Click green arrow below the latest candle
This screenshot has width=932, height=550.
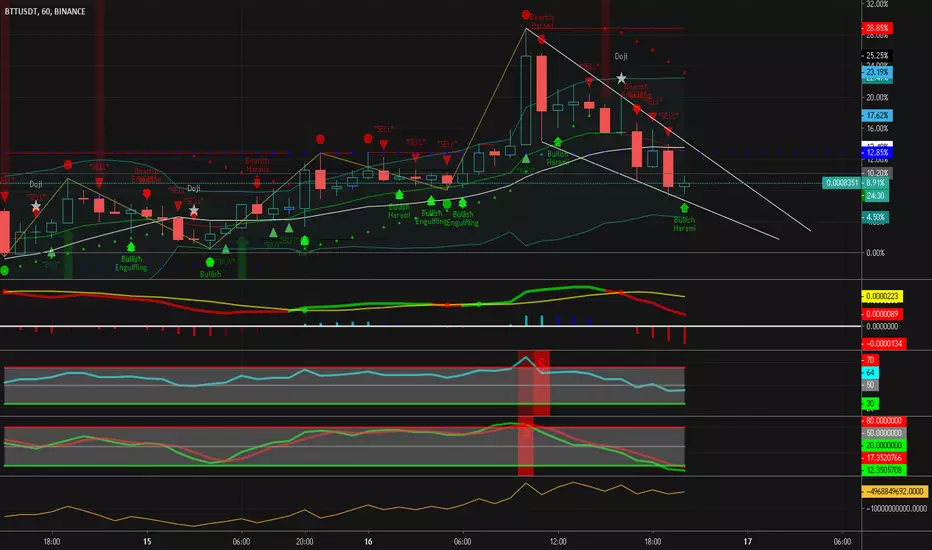684,208
